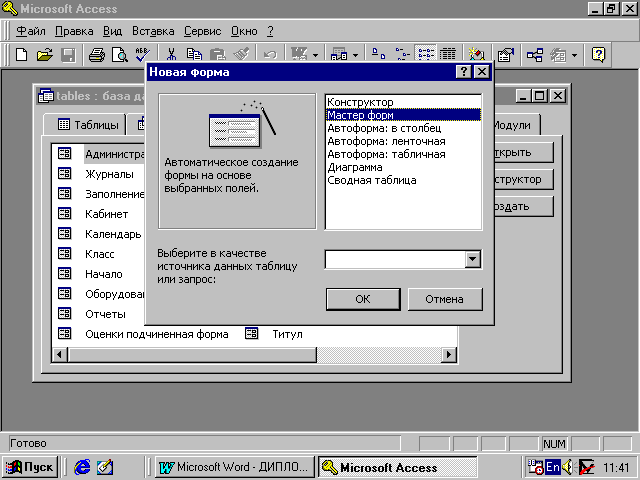Image resolution: width=640 pixels, height=480 pixels.
Task: Switch to Small Icons view
Action: point(402,55)
